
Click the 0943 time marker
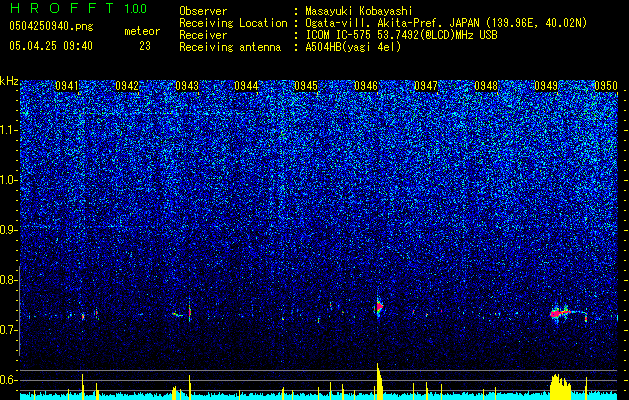[187, 86]
